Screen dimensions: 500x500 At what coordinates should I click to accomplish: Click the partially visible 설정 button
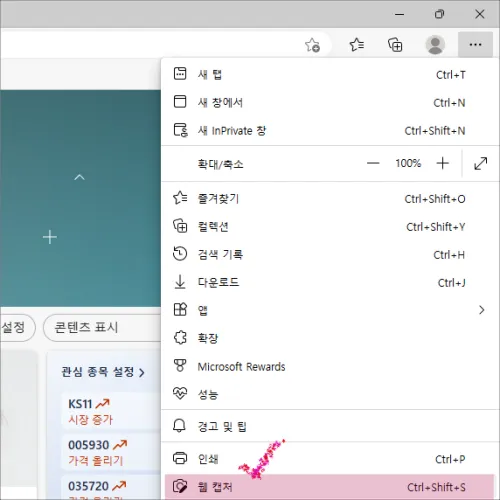pos(17,327)
